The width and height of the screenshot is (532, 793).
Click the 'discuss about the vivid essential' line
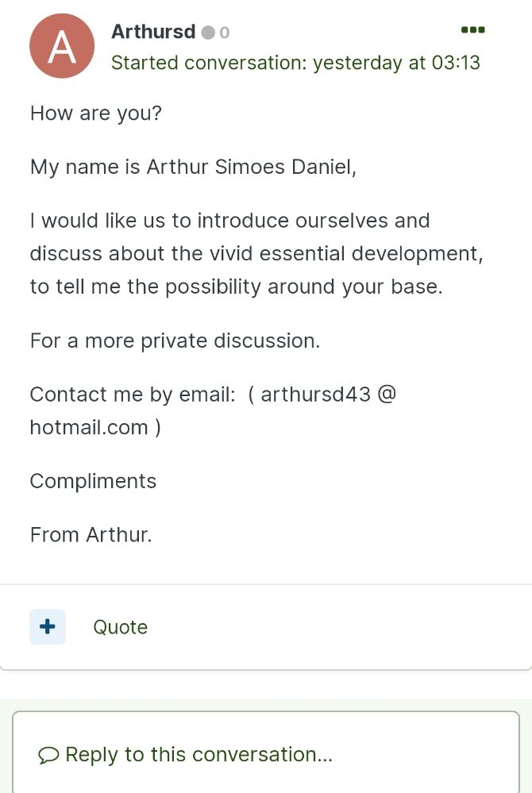pyautogui.click(x=256, y=253)
